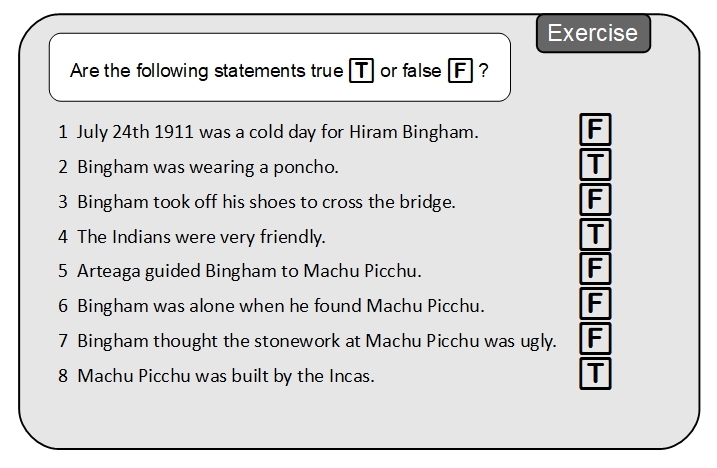Toggle the answer box for statement 6
717x468 pixels.
[x=595, y=304]
